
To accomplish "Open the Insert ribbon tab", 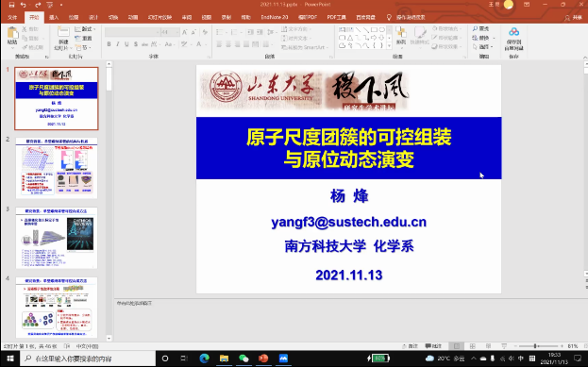I will tap(54, 17).
